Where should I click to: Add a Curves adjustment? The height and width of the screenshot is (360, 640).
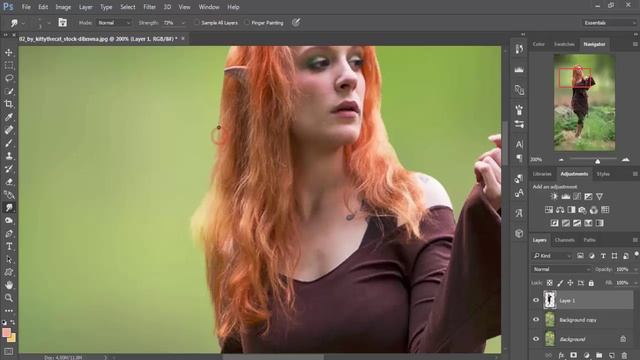point(577,197)
